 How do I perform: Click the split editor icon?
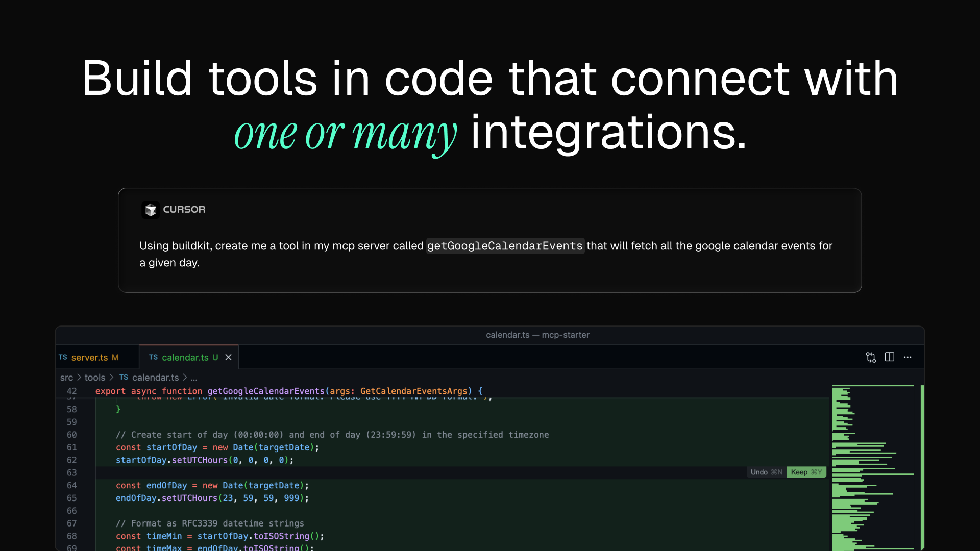click(890, 357)
